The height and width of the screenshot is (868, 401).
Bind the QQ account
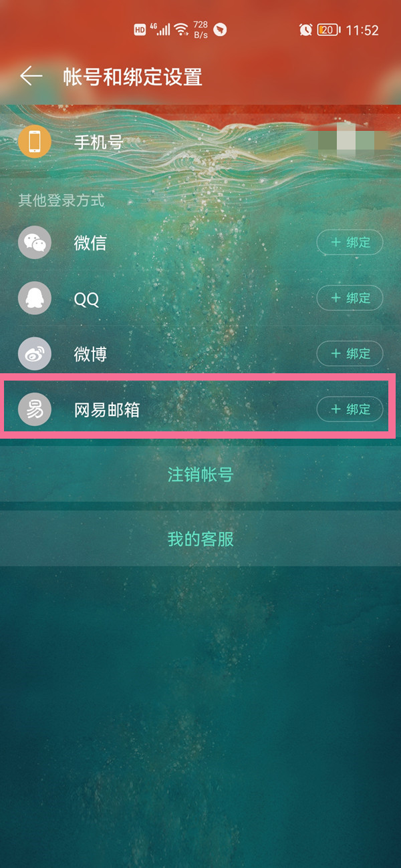350,298
